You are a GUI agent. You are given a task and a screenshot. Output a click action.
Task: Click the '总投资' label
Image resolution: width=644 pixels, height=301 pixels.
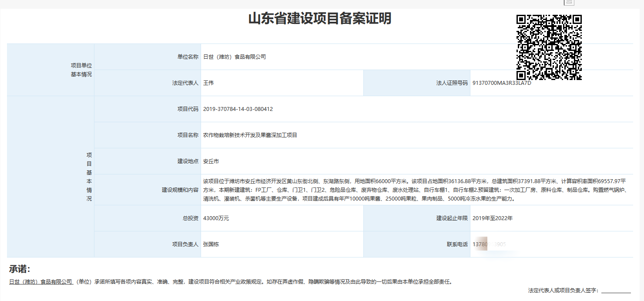click(x=190, y=218)
